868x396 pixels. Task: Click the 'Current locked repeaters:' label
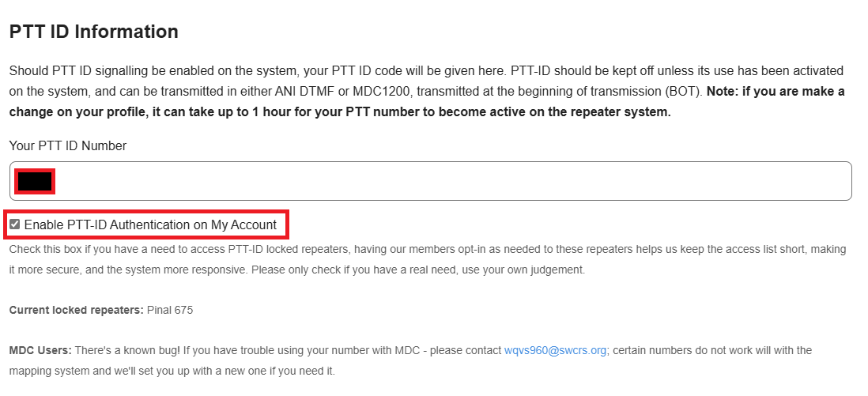point(76,310)
